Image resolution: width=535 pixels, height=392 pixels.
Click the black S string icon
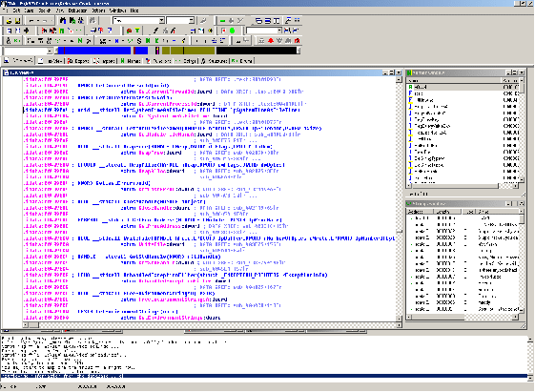(139, 41)
